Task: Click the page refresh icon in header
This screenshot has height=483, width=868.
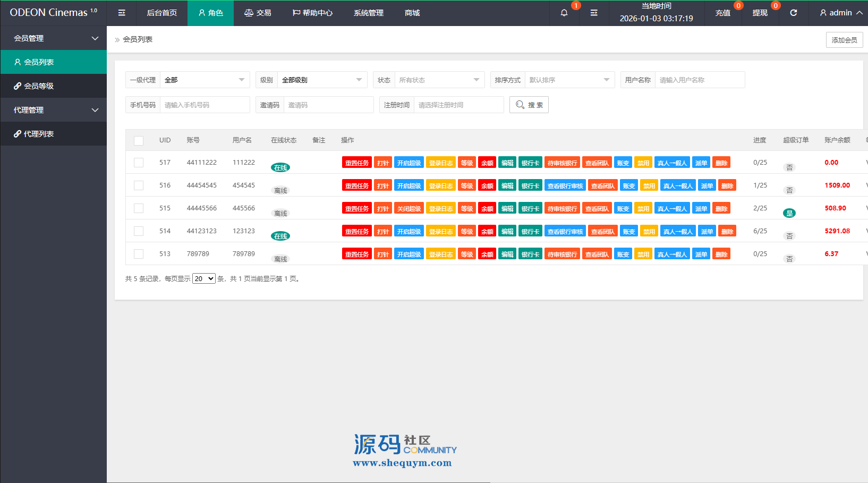Action: pyautogui.click(x=793, y=13)
